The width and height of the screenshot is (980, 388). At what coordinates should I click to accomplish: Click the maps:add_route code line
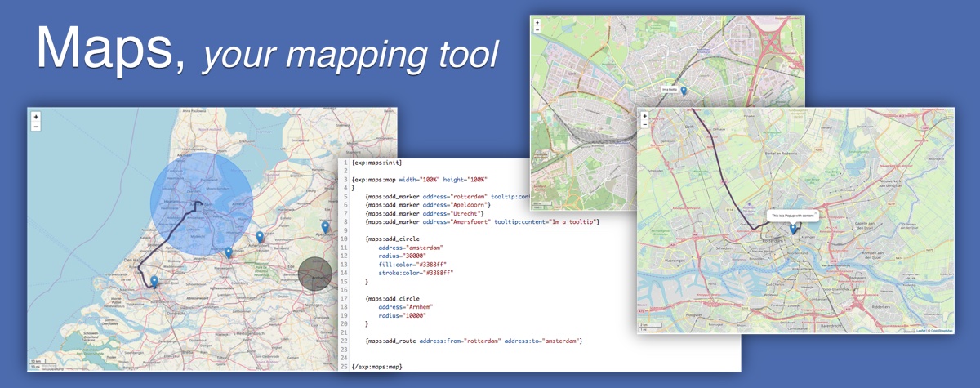(x=474, y=341)
